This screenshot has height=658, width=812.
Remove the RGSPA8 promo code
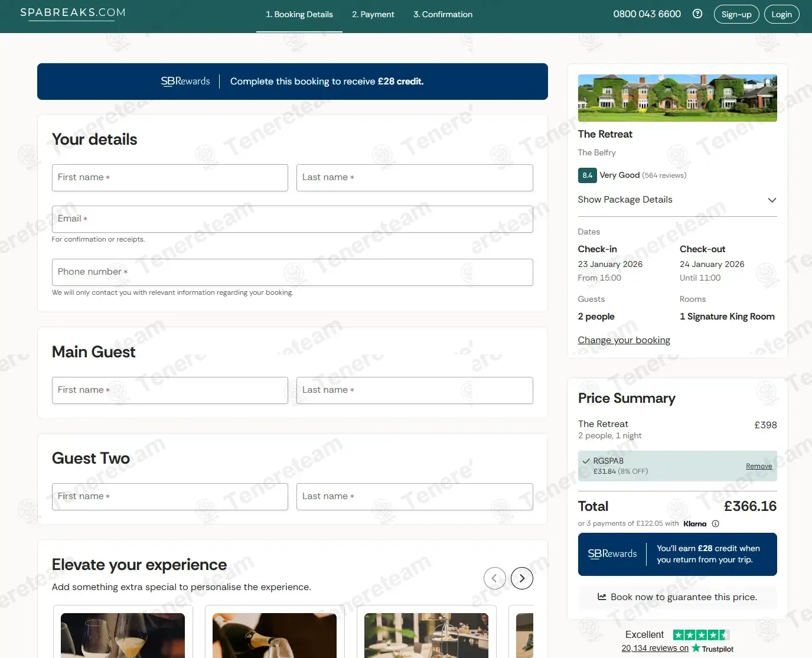[758, 467]
